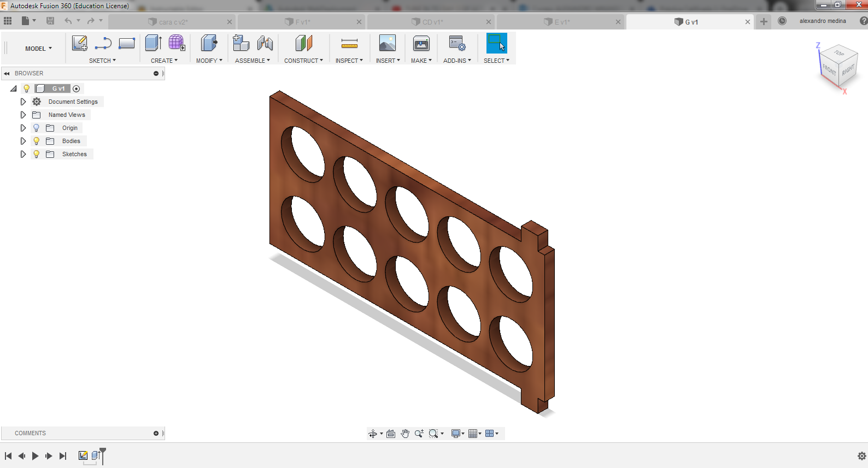Screen dimensions: 868x468
Task: Open the INSPECT menu
Action: coord(349,61)
